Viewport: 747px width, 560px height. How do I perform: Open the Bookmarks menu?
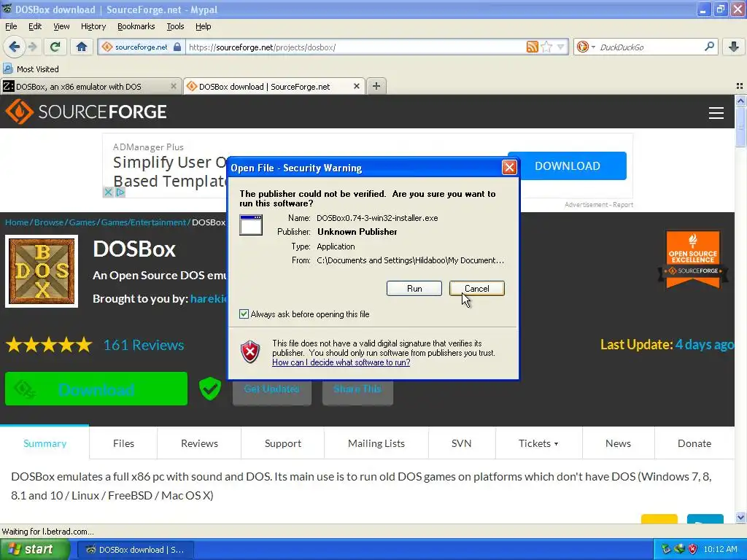coord(136,26)
